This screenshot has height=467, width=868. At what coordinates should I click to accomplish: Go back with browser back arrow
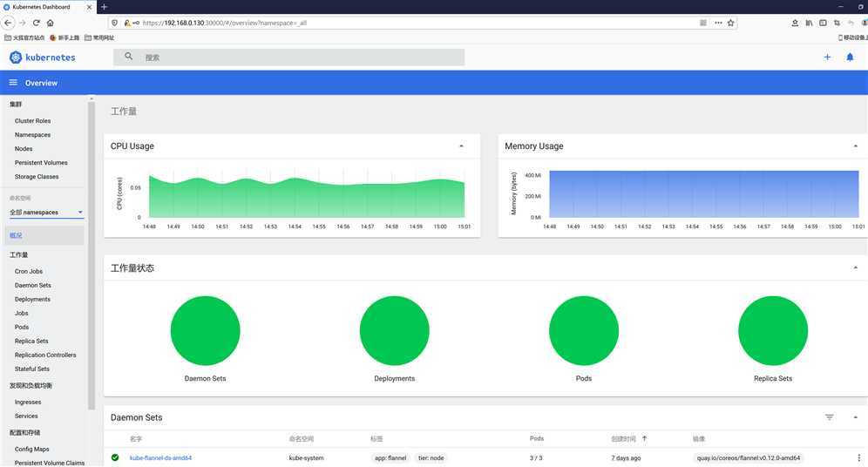pos(8,23)
